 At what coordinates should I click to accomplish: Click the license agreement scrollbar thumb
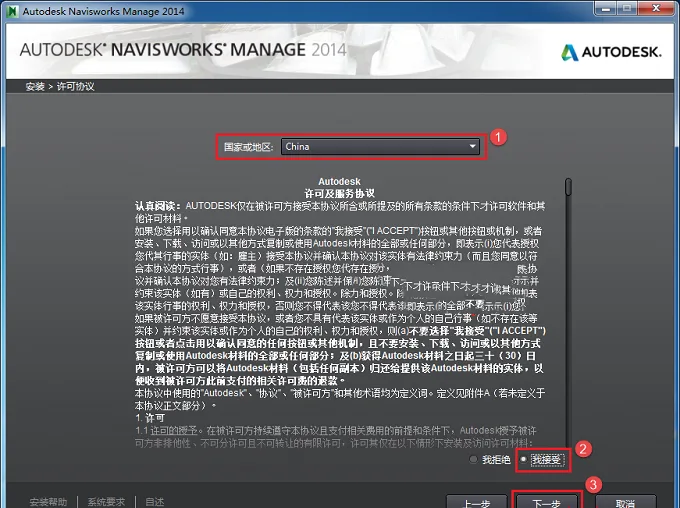pyautogui.click(x=568, y=187)
